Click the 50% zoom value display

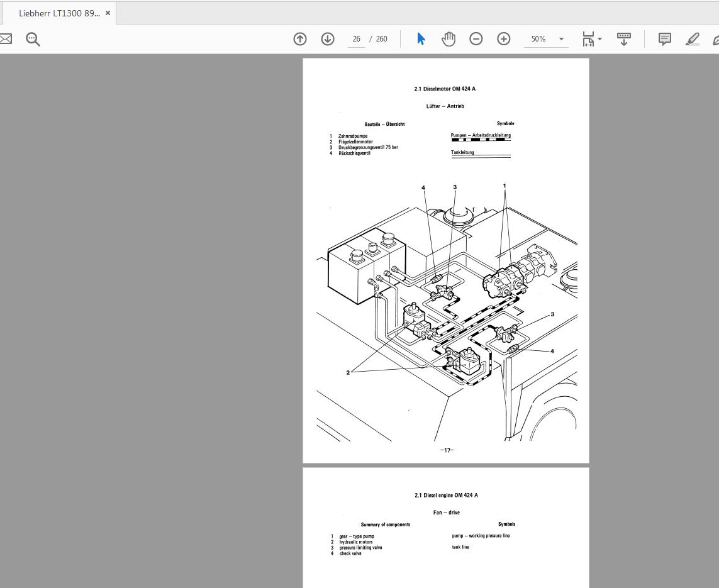pos(538,38)
